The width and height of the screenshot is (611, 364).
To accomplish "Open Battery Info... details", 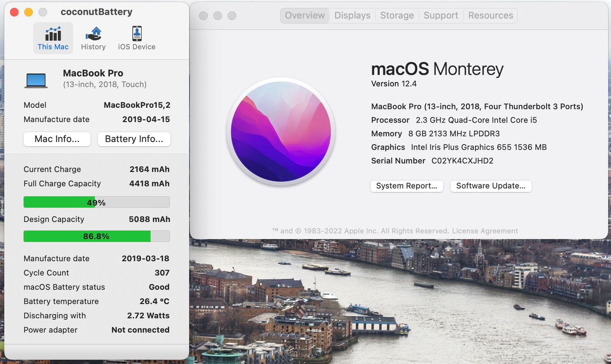I will click(134, 139).
